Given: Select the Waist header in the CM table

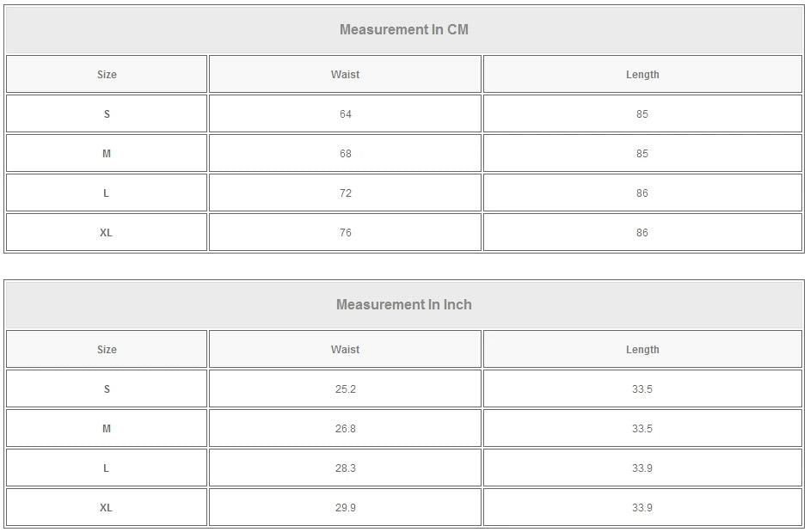Looking at the screenshot, I should [x=345, y=75].
